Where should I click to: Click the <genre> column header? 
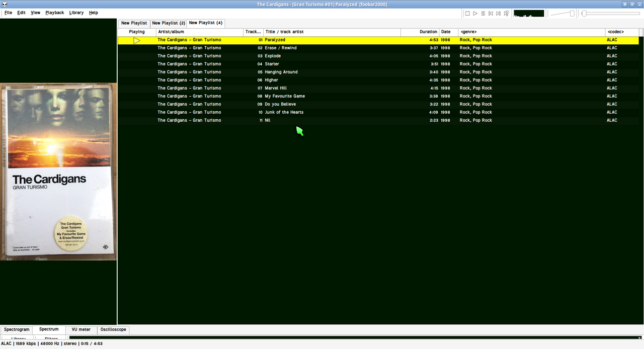tap(532, 32)
